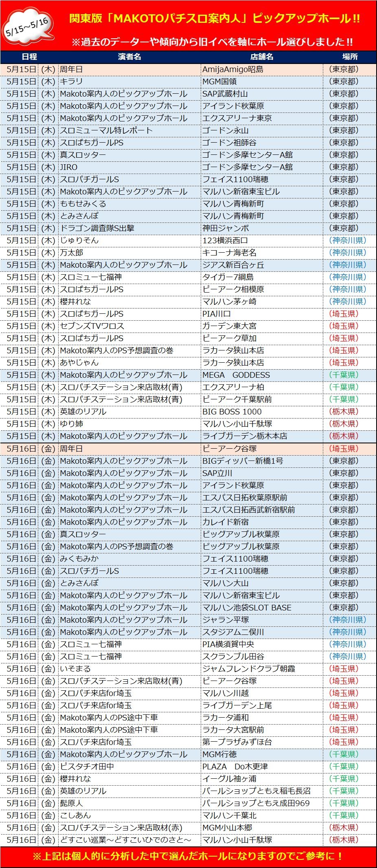Screen dimensions: 377x868
Task: Click the 場所 column header
Action: (350, 57)
